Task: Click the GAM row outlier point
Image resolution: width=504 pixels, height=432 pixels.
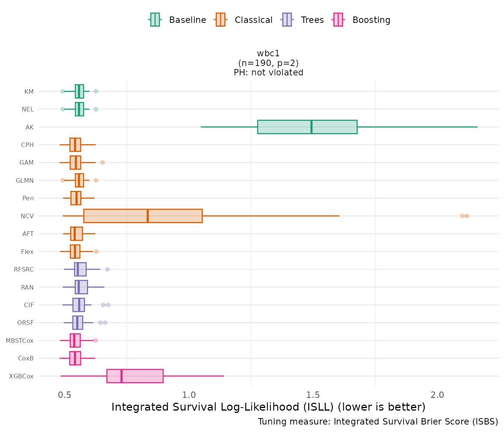Action: pyautogui.click(x=102, y=162)
